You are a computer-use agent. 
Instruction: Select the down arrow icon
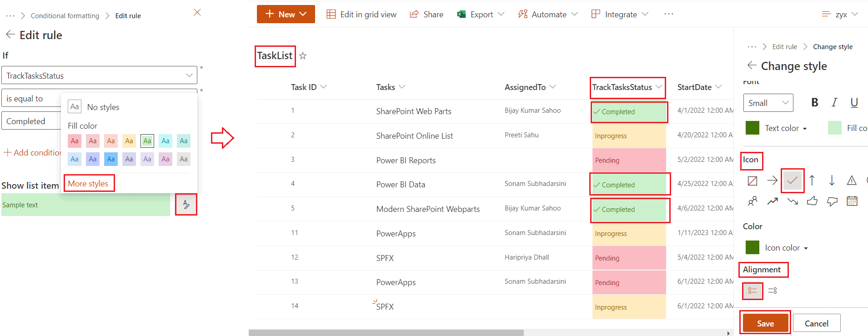pyautogui.click(x=832, y=181)
